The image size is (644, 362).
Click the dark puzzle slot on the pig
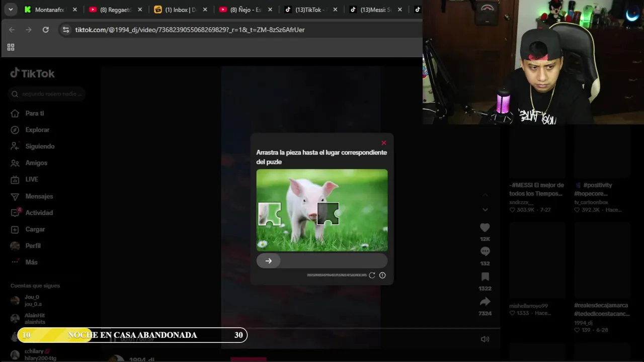click(x=328, y=214)
